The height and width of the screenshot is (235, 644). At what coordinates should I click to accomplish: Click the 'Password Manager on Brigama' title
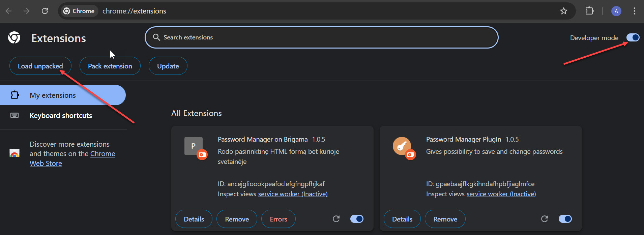[263, 139]
